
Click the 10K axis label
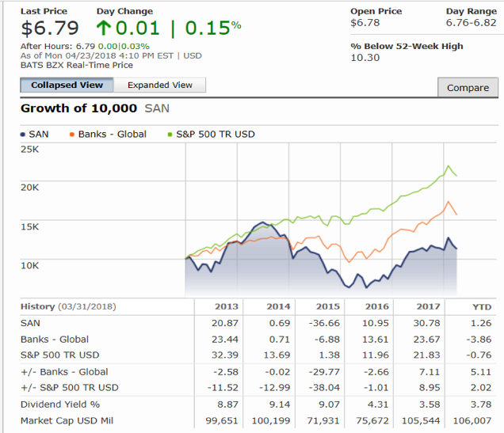(x=29, y=266)
